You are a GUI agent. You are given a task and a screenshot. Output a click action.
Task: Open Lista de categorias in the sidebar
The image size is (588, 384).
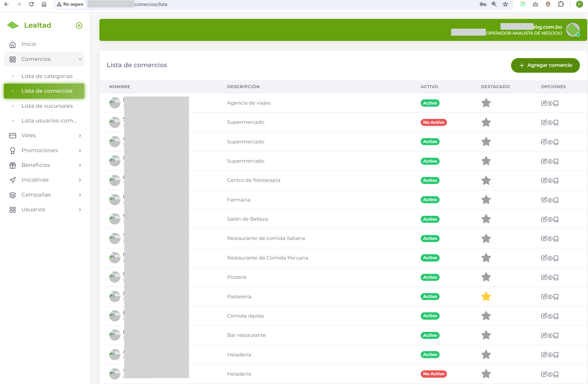point(47,76)
